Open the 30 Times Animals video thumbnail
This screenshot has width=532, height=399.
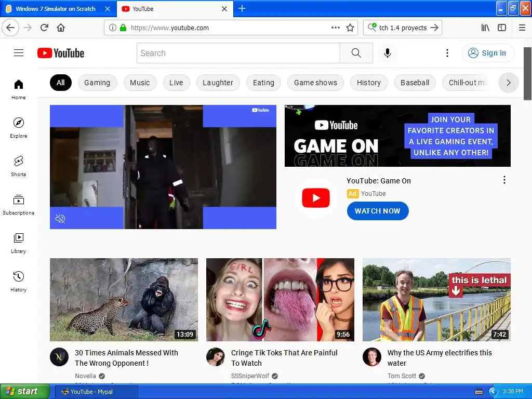point(124,300)
